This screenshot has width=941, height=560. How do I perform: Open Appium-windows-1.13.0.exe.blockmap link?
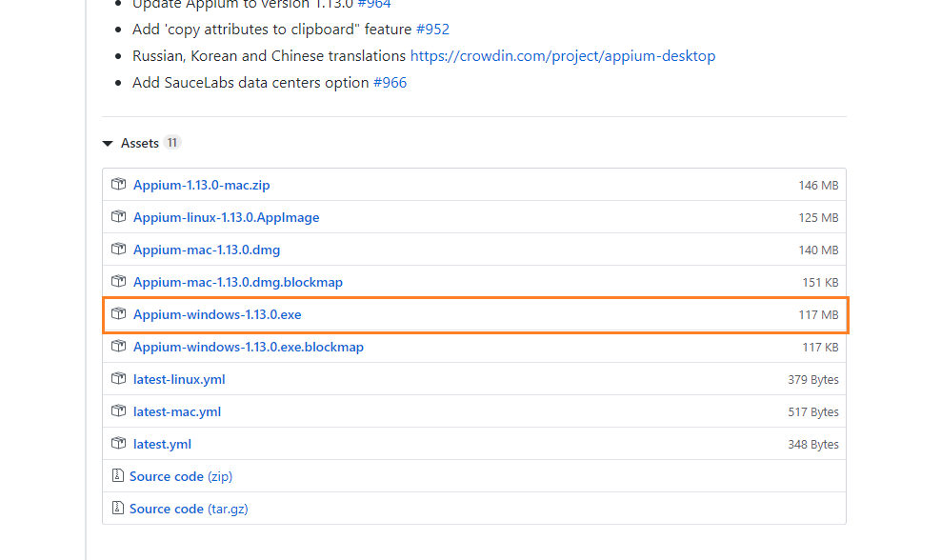pos(248,347)
